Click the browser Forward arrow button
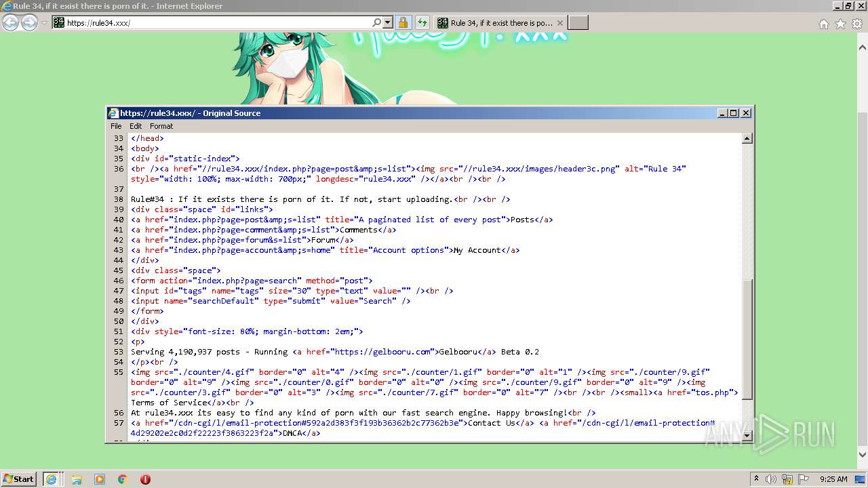The width and height of the screenshot is (868, 488). [x=29, y=23]
